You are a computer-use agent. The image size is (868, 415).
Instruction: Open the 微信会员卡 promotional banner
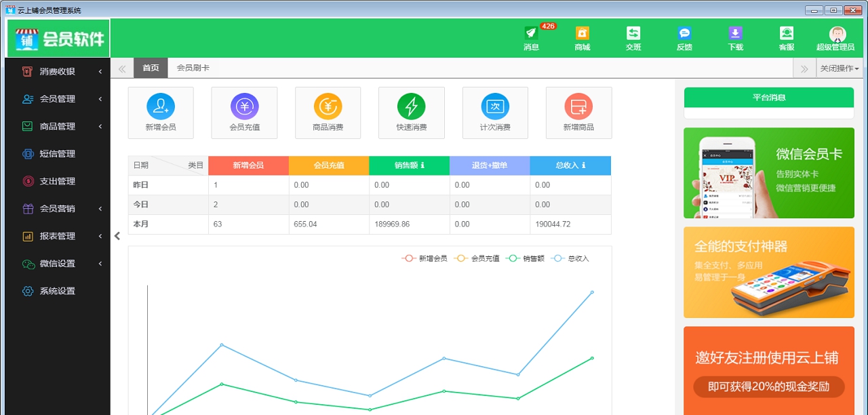tap(768, 173)
